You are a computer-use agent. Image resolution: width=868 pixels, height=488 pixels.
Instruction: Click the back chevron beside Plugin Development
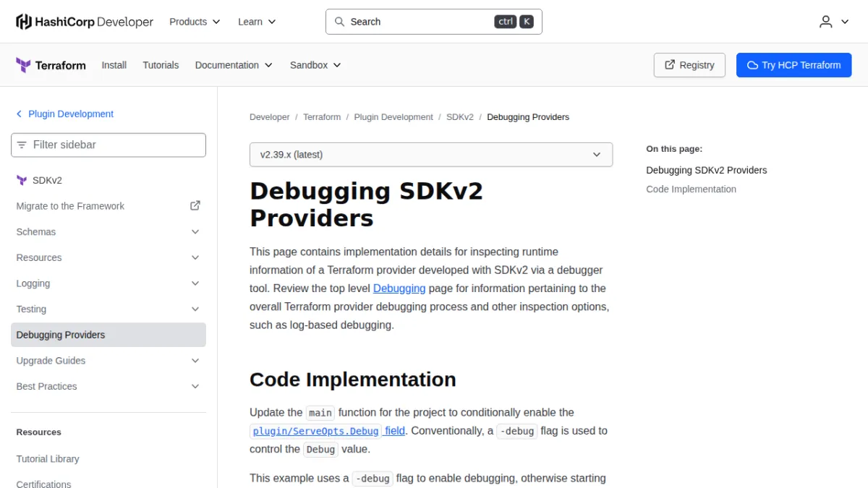(19, 114)
